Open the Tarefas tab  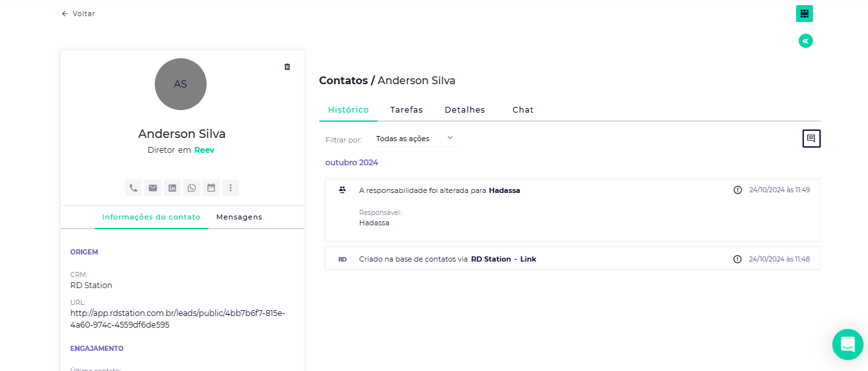click(x=406, y=110)
